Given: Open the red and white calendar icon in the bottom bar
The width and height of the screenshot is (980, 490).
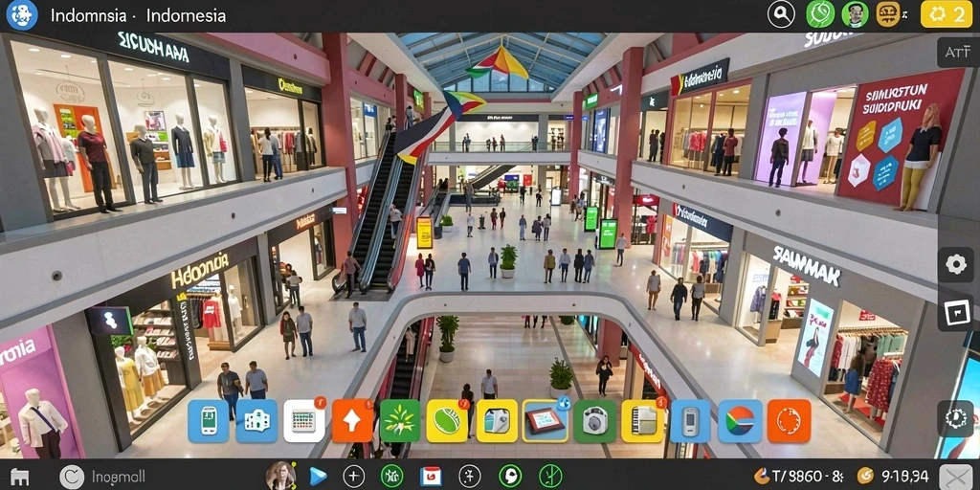Looking at the screenshot, I should [431, 477].
